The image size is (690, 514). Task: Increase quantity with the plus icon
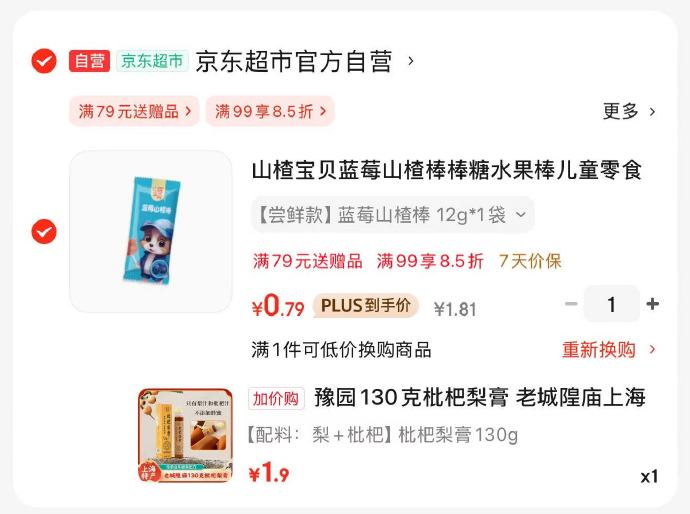pos(653,304)
